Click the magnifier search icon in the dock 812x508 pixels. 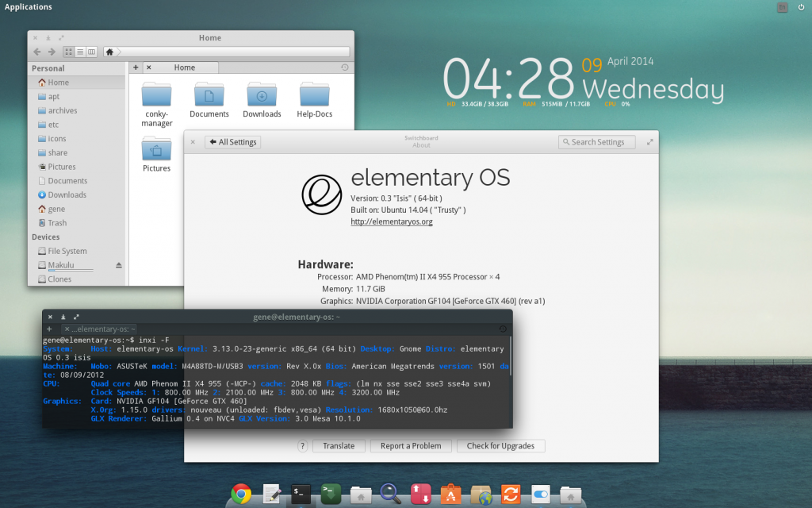tap(390, 494)
